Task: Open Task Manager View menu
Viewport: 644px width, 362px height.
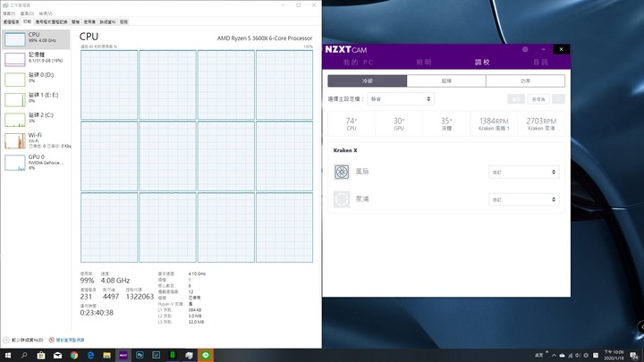Action: coord(46,13)
